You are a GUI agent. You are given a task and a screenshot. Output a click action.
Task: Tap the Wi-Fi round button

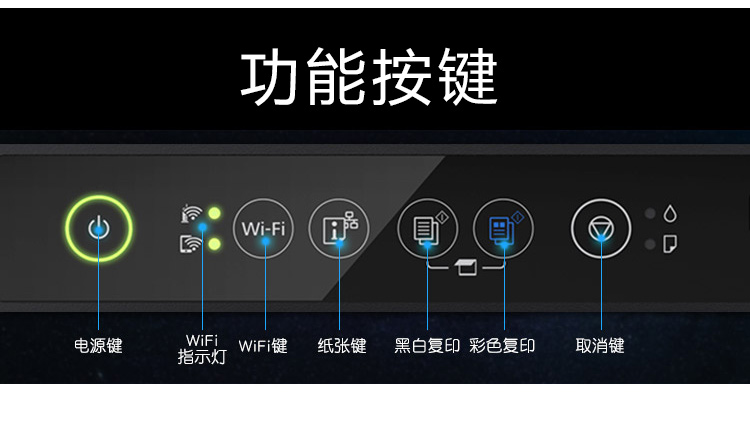click(x=263, y=229)
